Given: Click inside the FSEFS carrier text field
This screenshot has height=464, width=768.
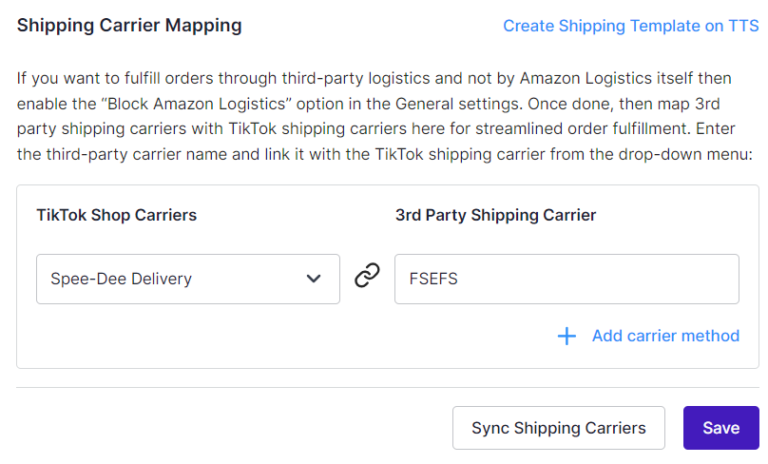Looking at the screenshot, I should click(567, 279).
